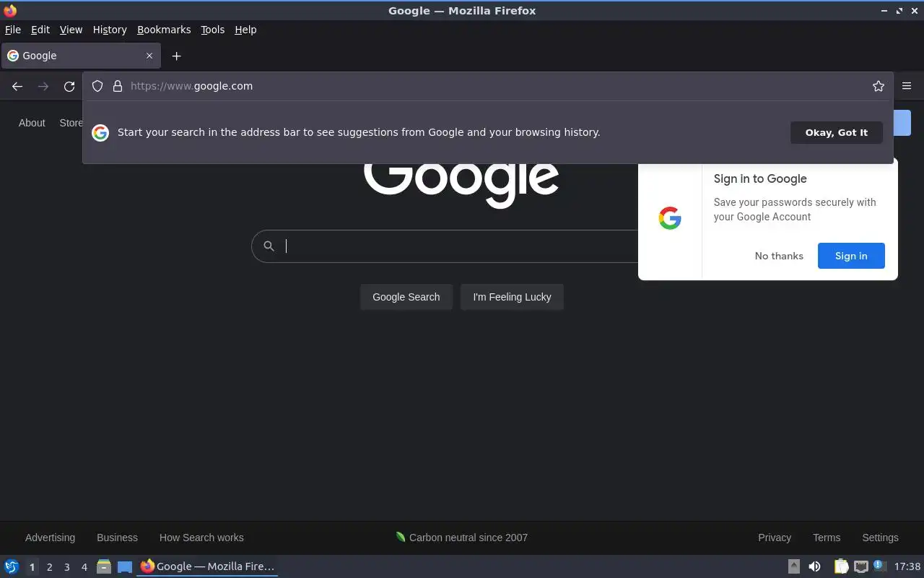Click the green leaf carbon neutral icon
This screenshot has width=924, height=578.
(401, 537)
